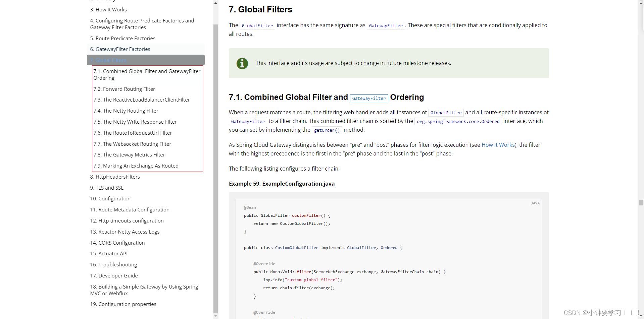
Task: Click the page scrollbar thumb at right
Action: click(x=641, y=202)
